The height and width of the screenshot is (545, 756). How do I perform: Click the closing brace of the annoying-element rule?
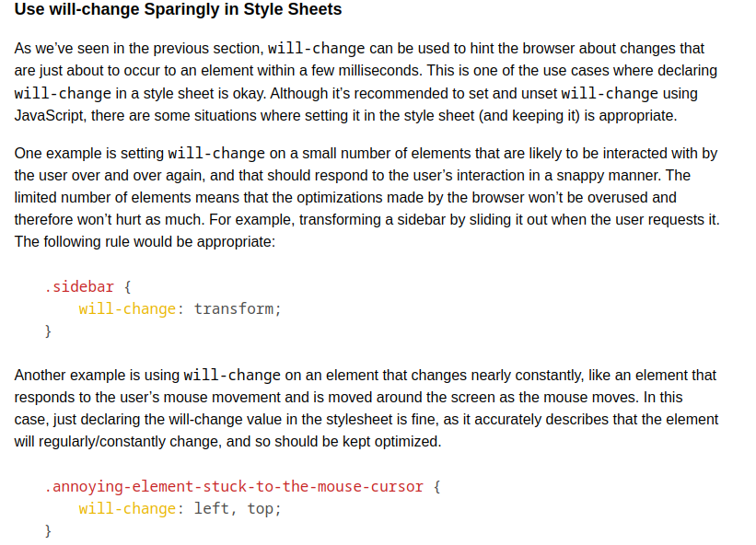pyautogui.click(x=49, y=530)
